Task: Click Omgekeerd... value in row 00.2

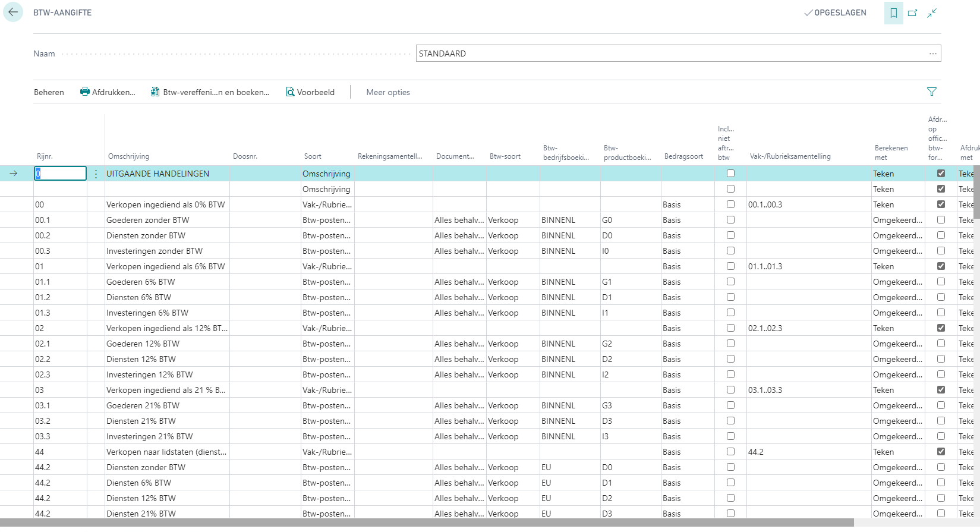Action: click(897, 235)
